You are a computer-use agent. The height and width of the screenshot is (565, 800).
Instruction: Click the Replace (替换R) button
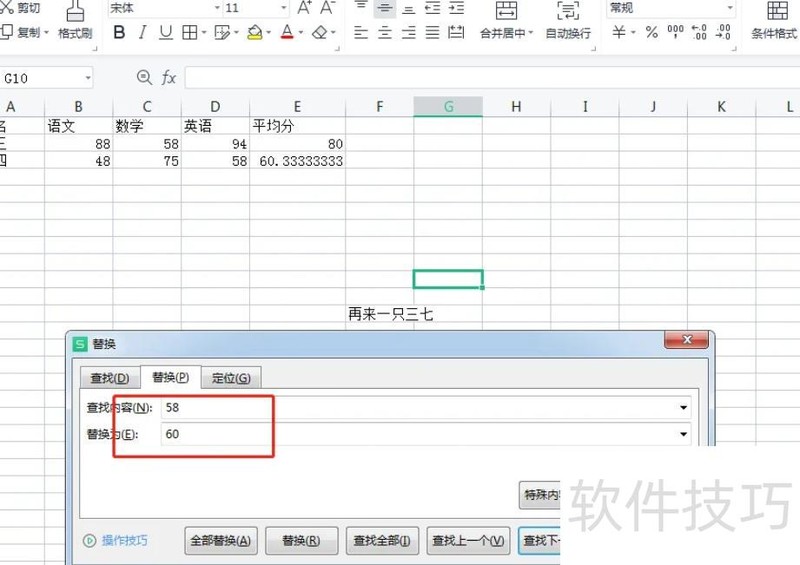pos(301,541)
